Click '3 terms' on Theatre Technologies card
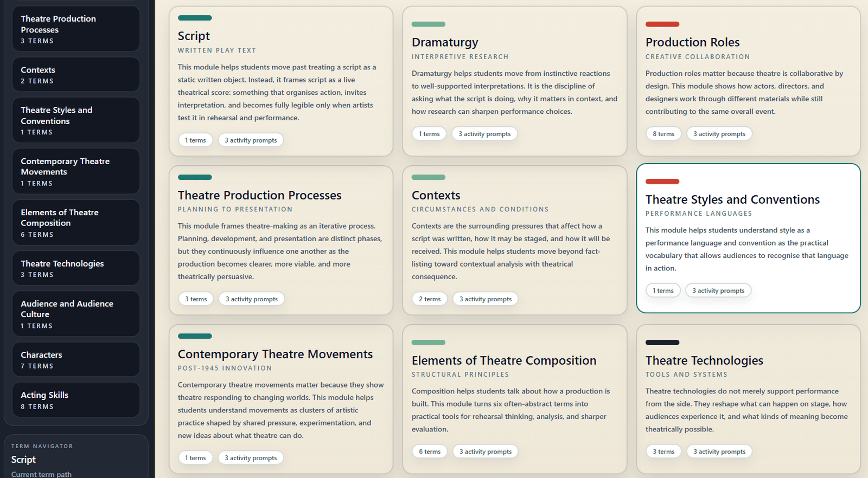 point(663,451)
